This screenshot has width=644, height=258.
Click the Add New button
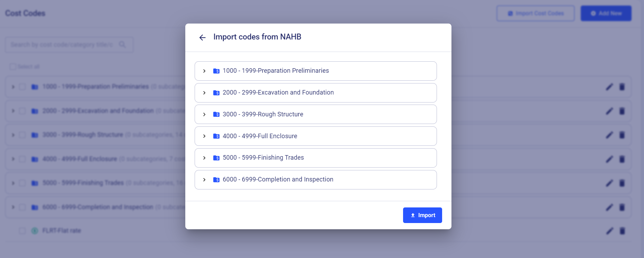point(606,13)
